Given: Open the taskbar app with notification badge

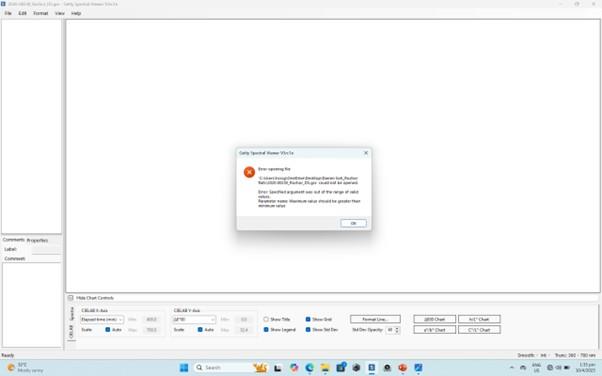Looking at the screenshot, I should click(x=341, y=368).
